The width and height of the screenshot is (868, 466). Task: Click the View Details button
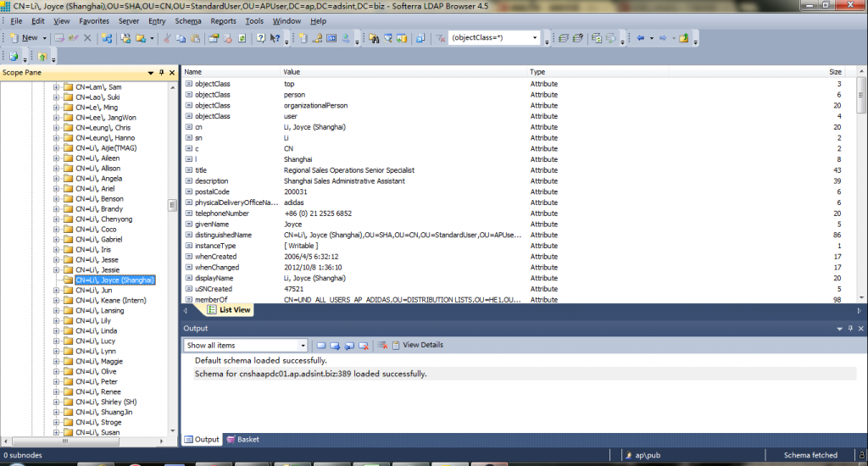[418, 345]
